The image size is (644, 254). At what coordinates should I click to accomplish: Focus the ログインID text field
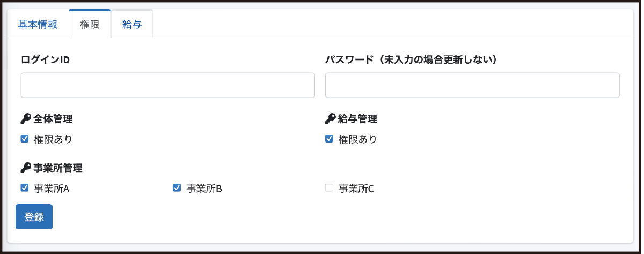tap(168, 85)
